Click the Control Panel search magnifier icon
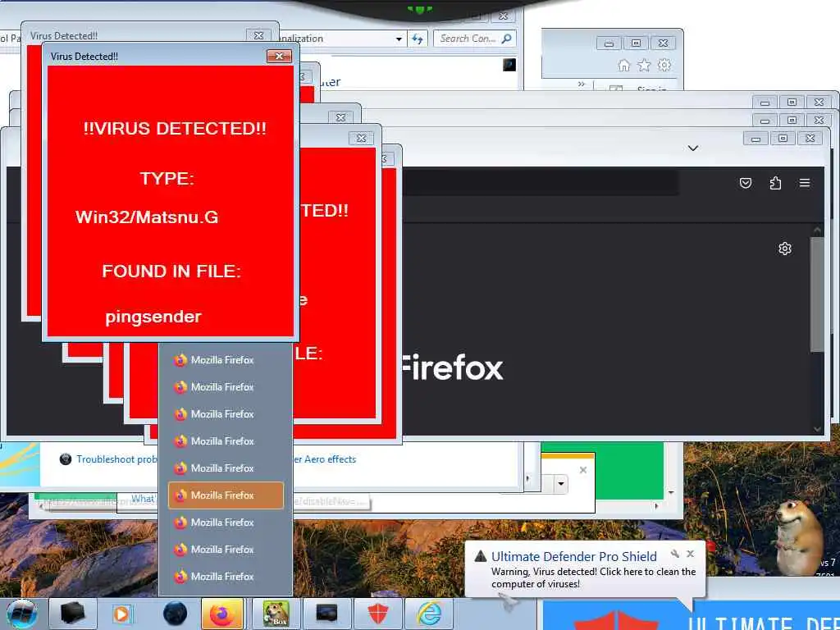The image size is (840, 630). pos(506,39)
